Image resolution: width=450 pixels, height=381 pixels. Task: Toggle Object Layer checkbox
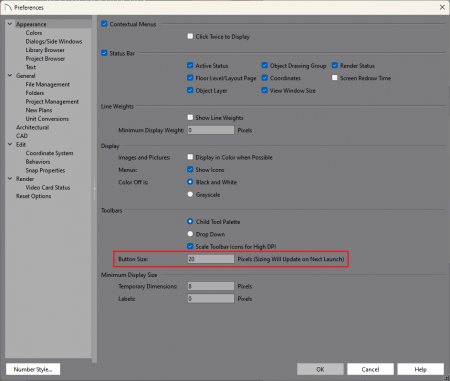coord(190,90)
